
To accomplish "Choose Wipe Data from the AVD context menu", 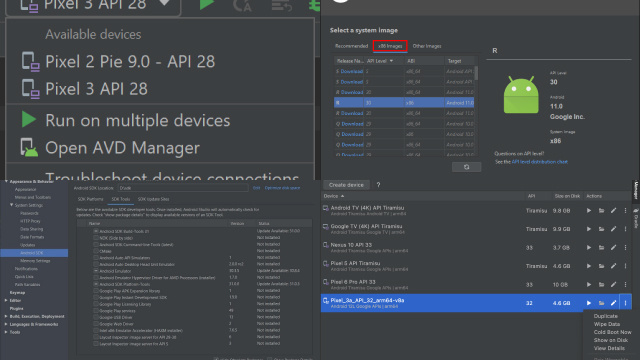I will (x=607, y=324).
